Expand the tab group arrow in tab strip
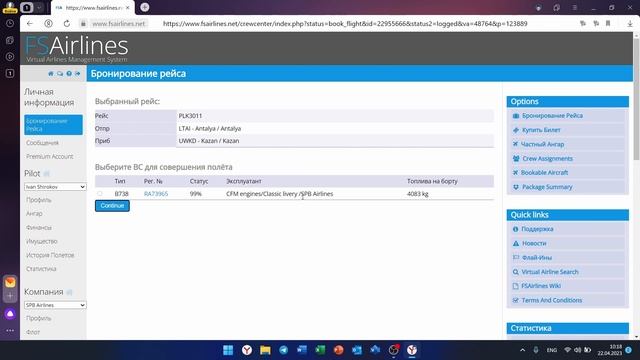 click(x=39, y=7)
